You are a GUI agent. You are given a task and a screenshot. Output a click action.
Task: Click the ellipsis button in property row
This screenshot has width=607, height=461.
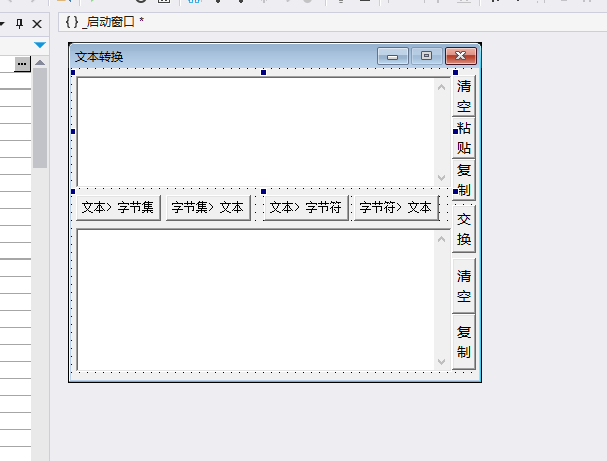coord(22,64)
